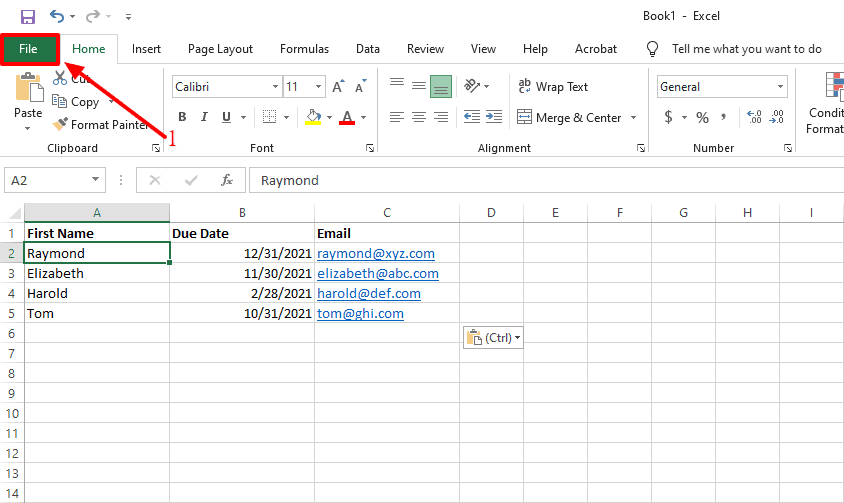The image size is (844, 503).
Task: Apply the Percent Style format icon
Action: pos(702,117)
